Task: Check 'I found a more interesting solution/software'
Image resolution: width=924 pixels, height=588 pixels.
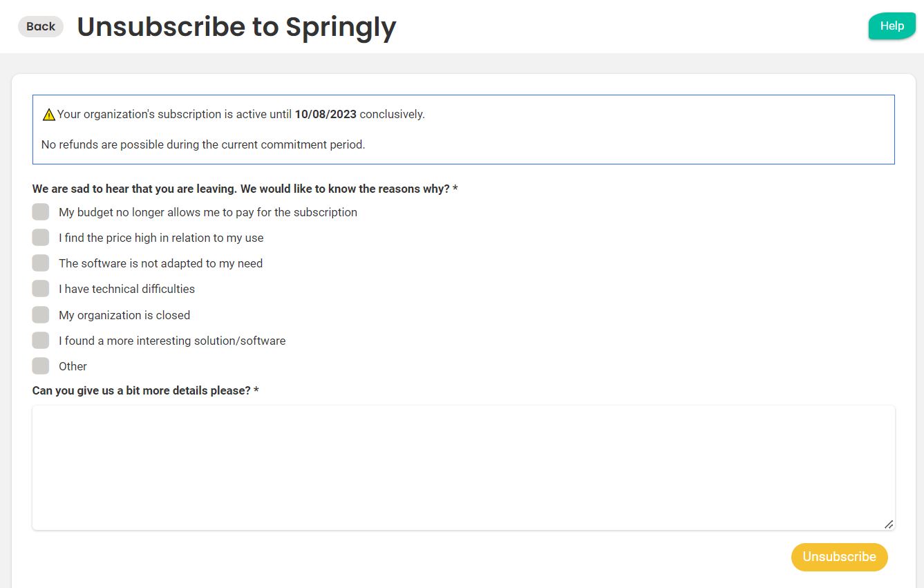Action: click(41, 341)
